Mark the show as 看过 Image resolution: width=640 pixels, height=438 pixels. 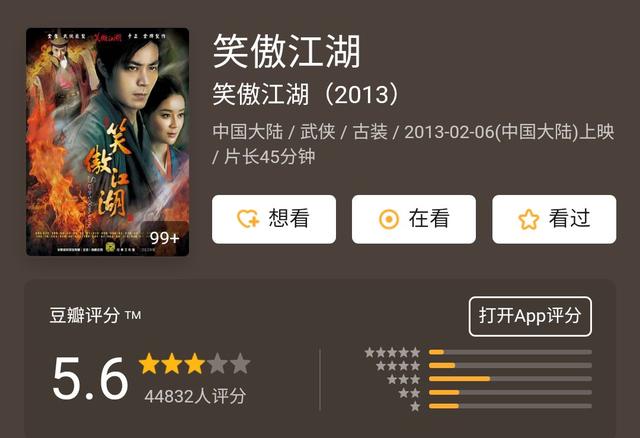tap(554, 219)
